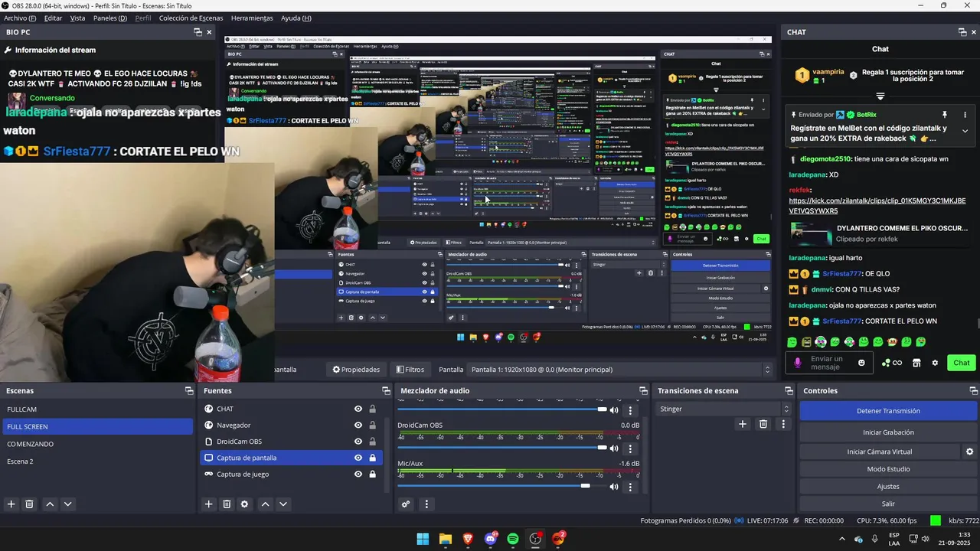This screenshot has width=980, height=551.
Task: Open emoji picker in chat message box
Action: (861, 363)
